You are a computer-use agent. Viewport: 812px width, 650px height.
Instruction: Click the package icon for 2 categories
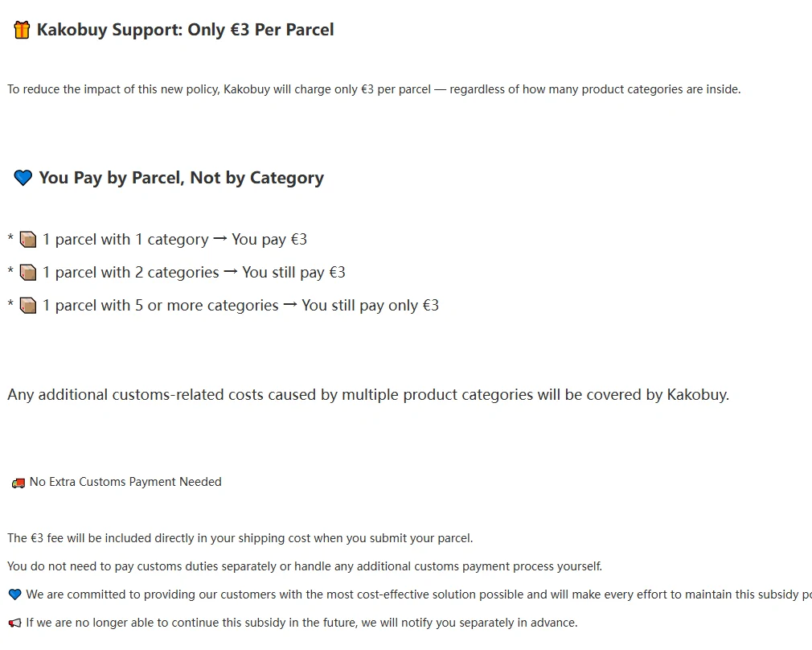coord(28,273)
